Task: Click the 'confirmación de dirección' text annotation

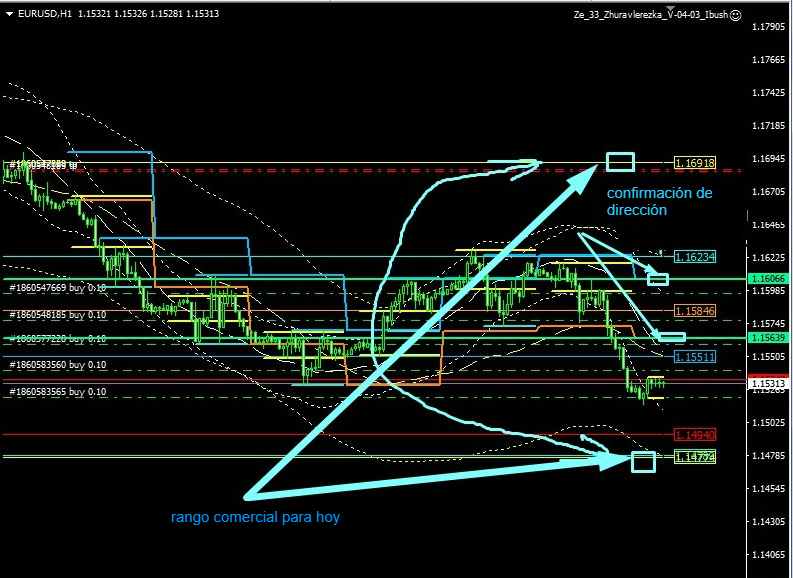Action: tap(660, 201)
